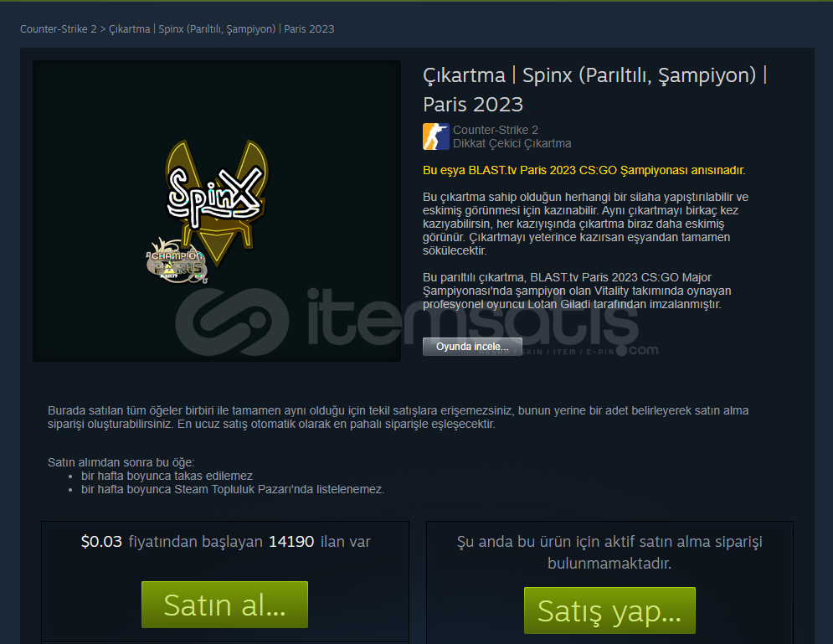Click the no active buy orders message
This screenshot has height=644, width=833.
[x=609, y=552]
